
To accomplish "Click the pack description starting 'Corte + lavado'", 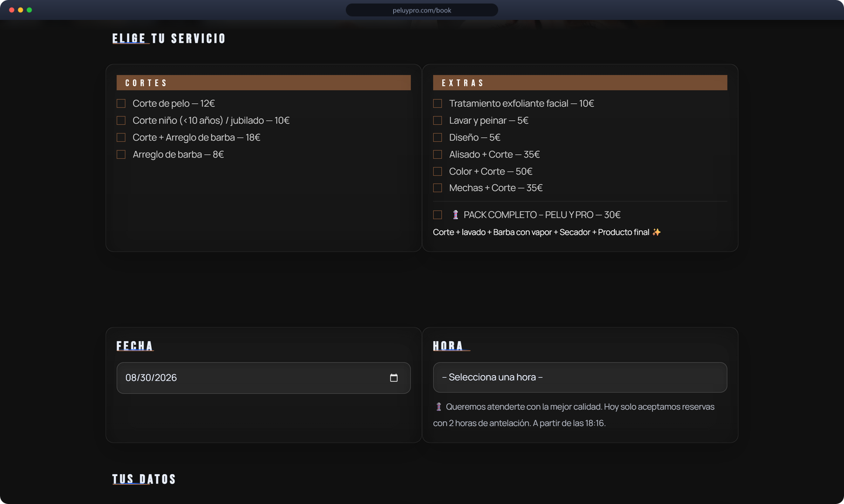I will click(547, 233).
